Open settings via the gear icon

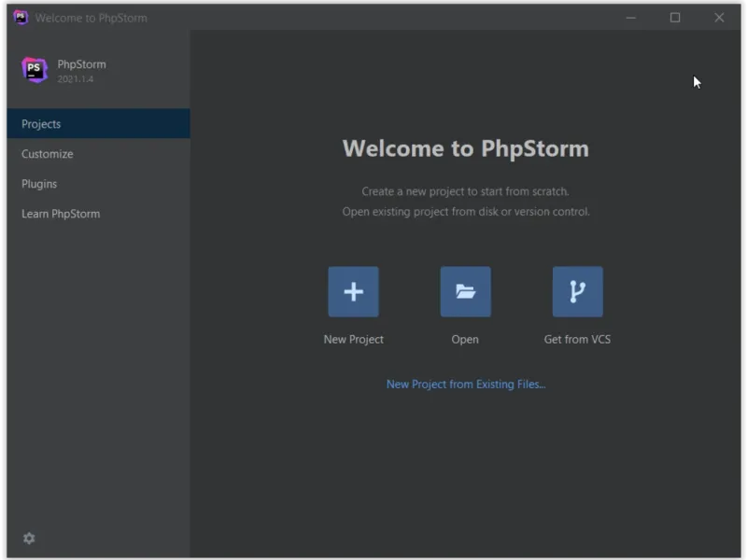coord(29,539)
